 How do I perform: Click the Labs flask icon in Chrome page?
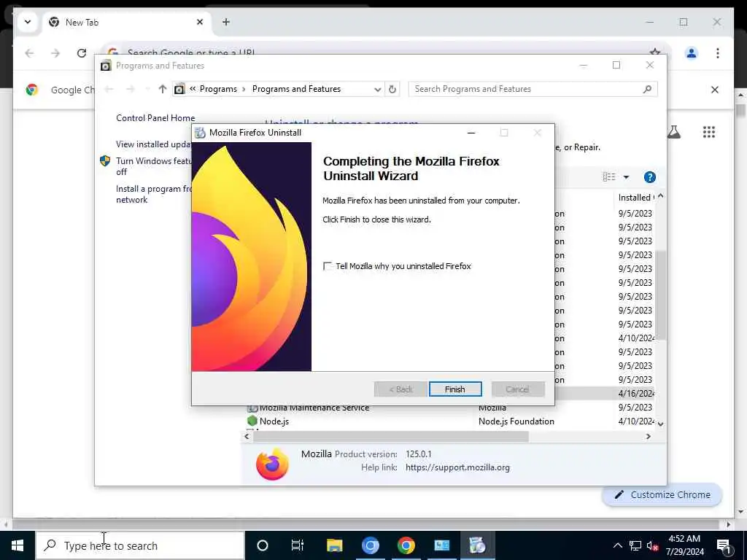(x=673, y=132)
